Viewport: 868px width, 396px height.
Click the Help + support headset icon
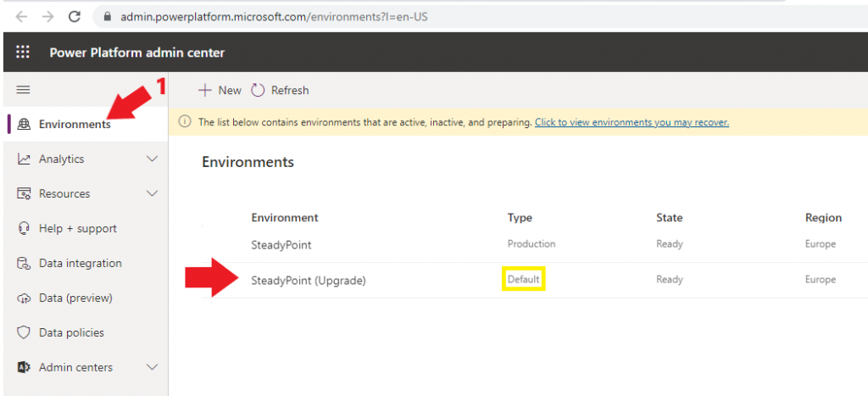[23, 228]
